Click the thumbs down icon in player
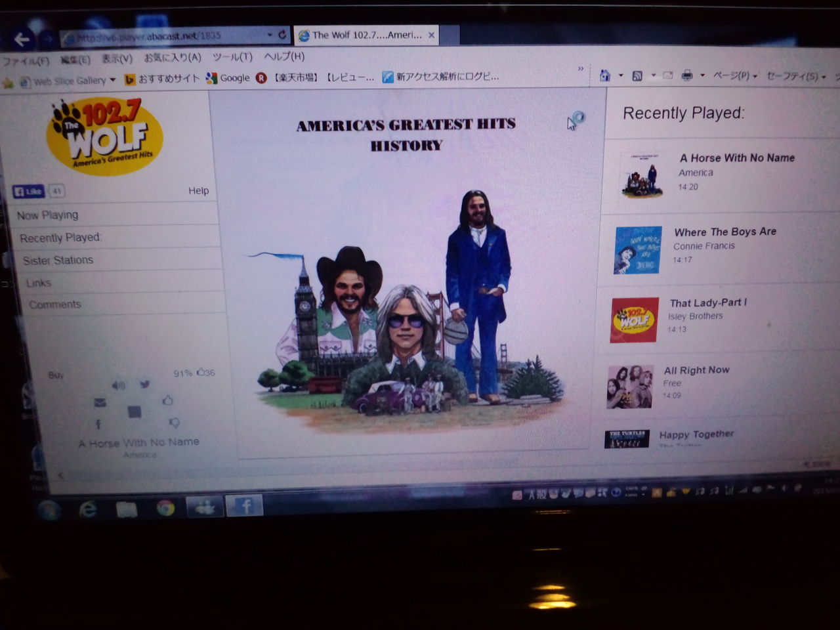This screenshot has height=630, width=840. pos(174,423)
